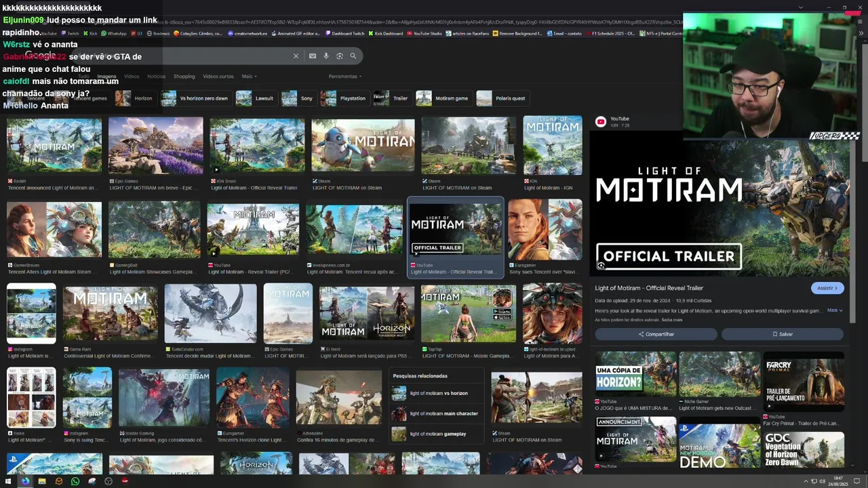Open the volume icon in system tray
Screen dimensions: 868x488
(823, 481)
